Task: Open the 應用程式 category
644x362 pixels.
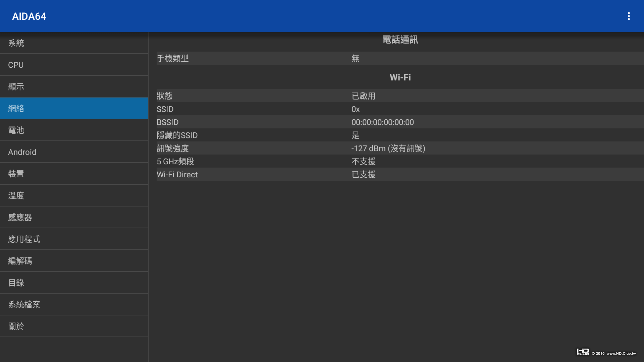Action: coord(74,239)
